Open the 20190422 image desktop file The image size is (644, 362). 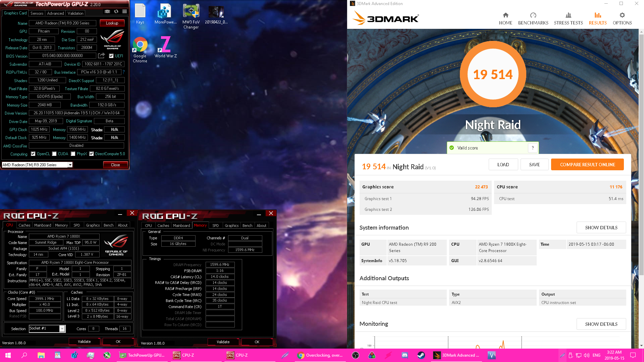click(216, 14)
